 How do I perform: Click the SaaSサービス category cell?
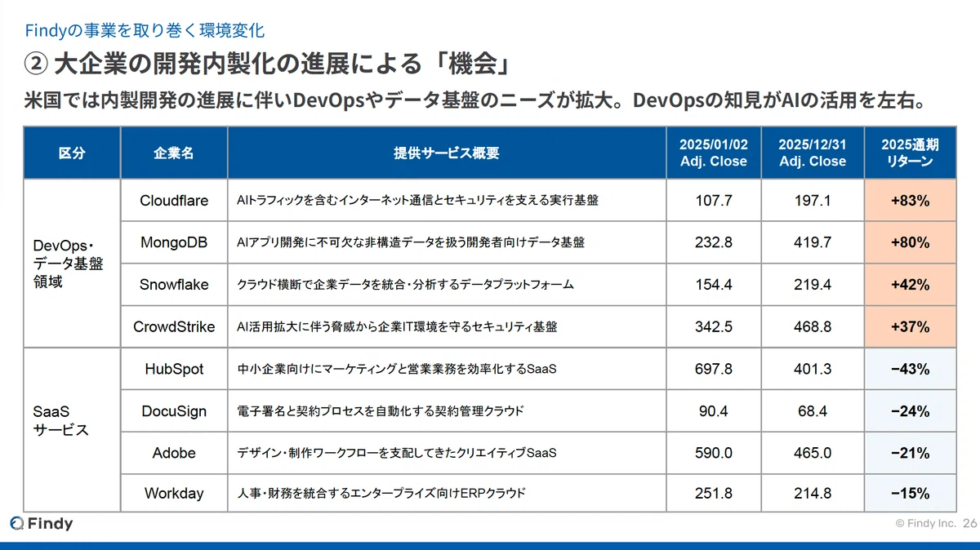pyautogui.click(x=72, y=430)
